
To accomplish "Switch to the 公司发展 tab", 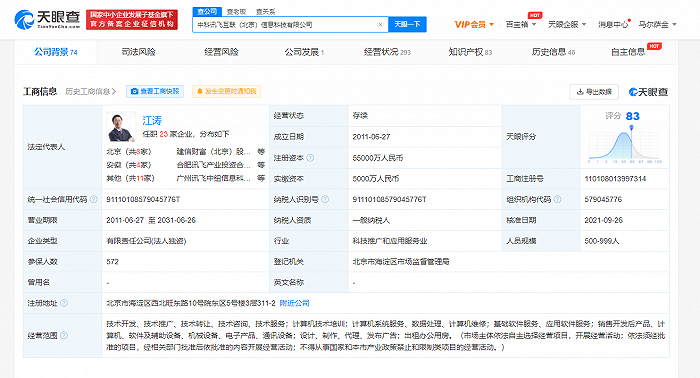I will coord(304,52).
